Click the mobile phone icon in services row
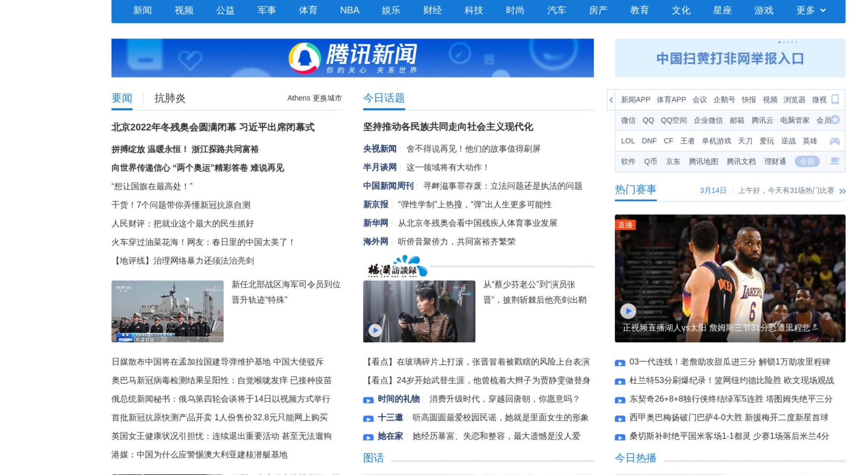868x475 pixels. point(835,100)
